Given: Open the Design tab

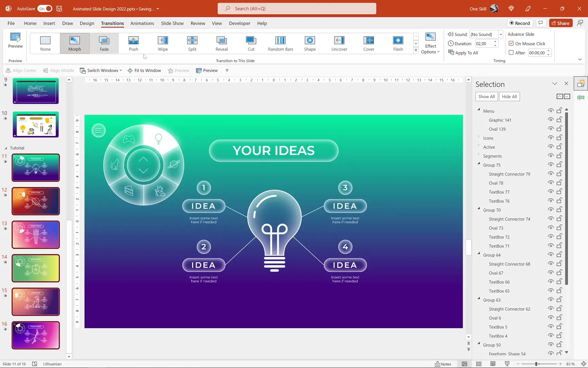Looking at the screenshot, I should click(x=87, y=23).
